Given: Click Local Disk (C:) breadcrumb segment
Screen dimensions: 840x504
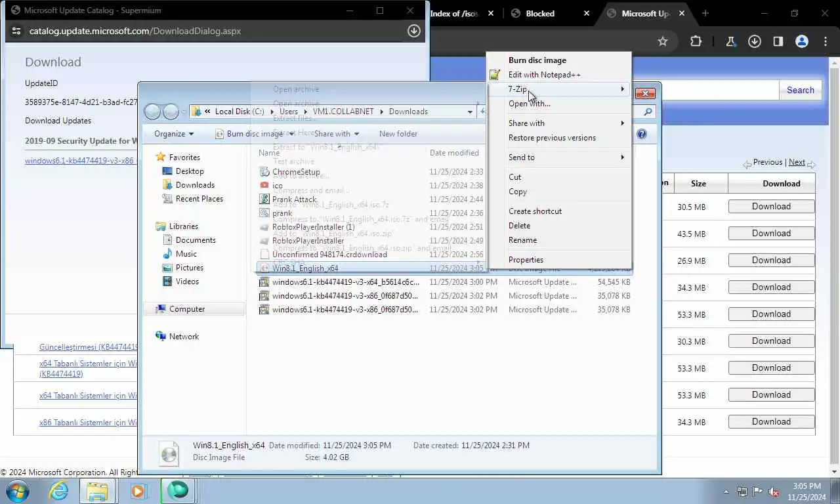Looking at the screenshot, I should click(240, 112).
